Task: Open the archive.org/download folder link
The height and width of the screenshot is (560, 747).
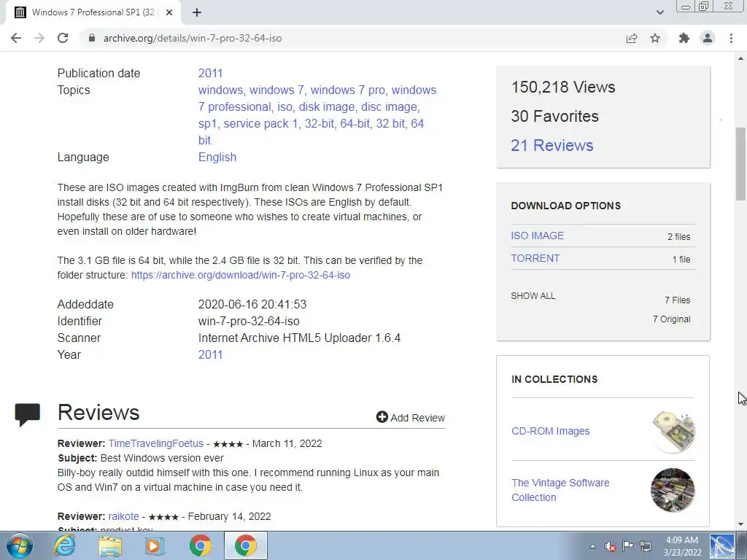Action: tap(241, 275)
